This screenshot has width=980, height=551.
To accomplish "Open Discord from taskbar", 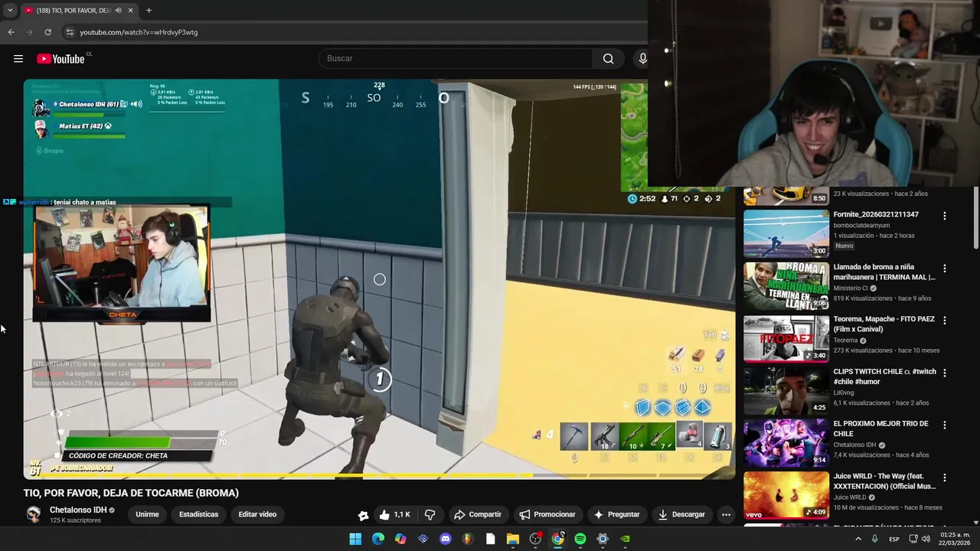I will 446,539.
